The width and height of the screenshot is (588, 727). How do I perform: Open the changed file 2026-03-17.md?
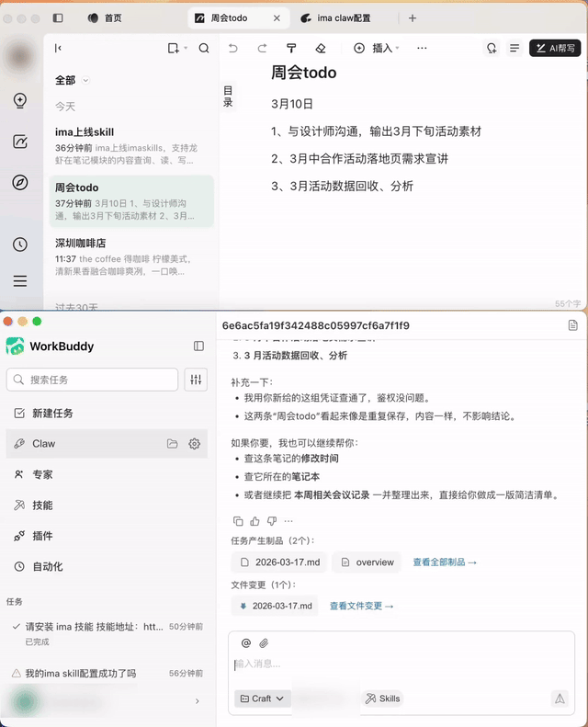click(275, 606)
